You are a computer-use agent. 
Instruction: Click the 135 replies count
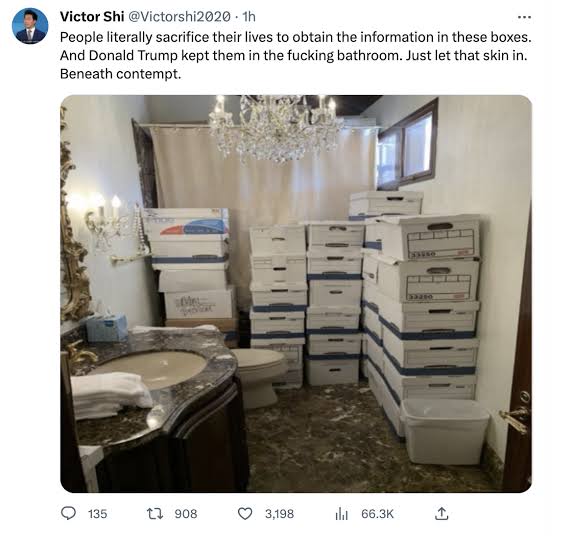pos(97,514)
